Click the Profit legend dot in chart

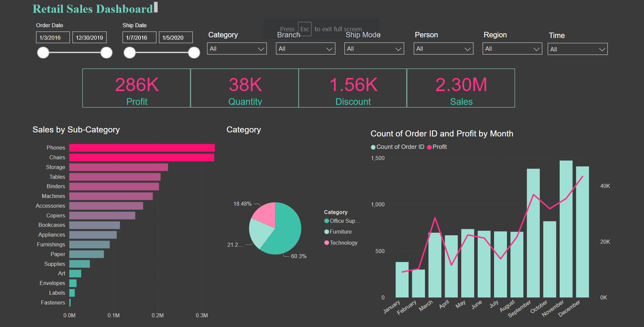tap(429, 147)
